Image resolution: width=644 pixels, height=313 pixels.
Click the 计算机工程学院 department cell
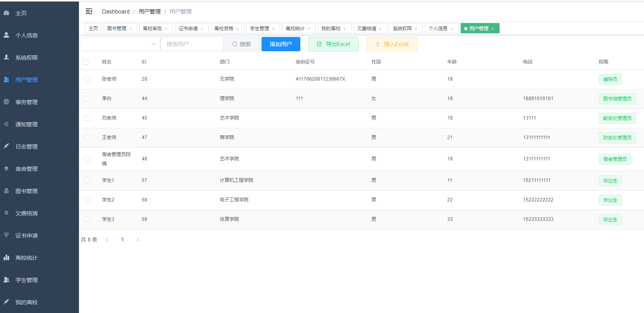(236, 180)
